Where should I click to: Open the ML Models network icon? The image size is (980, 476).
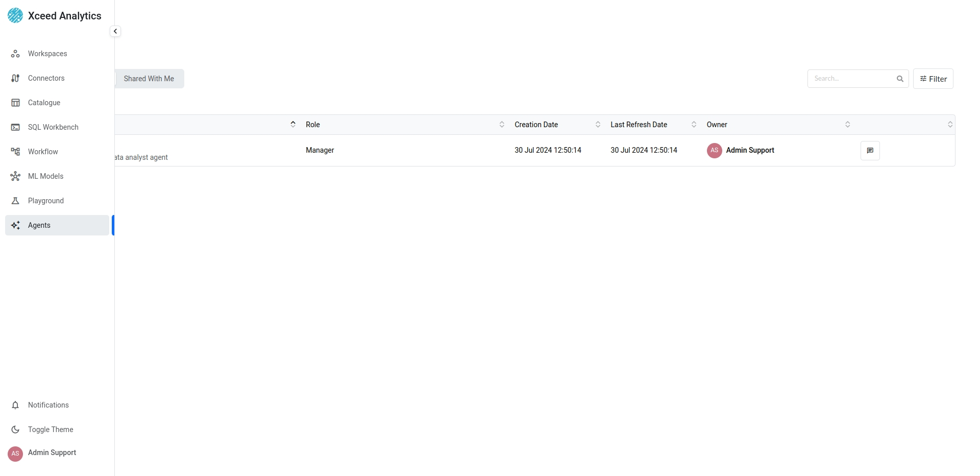[x=15, y=176]
